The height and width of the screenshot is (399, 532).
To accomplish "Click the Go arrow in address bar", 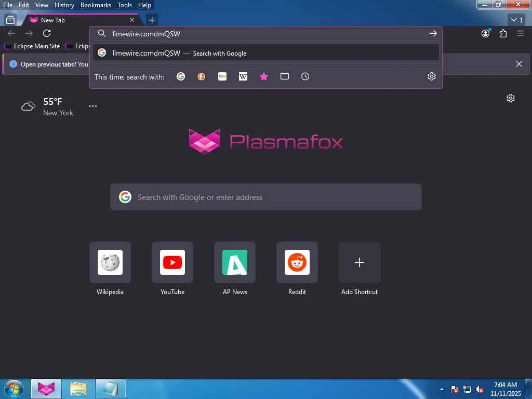I will click(433, 33).
